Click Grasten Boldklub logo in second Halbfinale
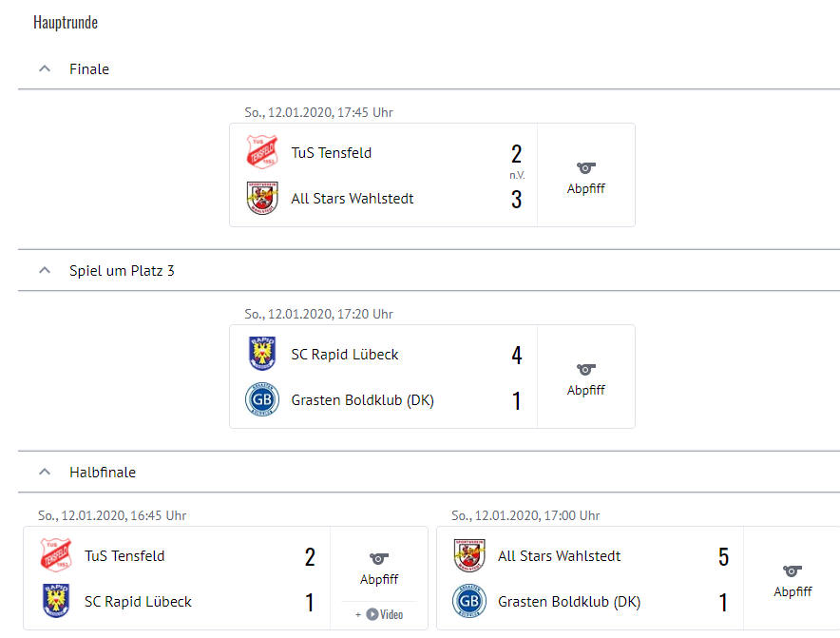This screenshot has width=840, height=638. coord(469,601)
